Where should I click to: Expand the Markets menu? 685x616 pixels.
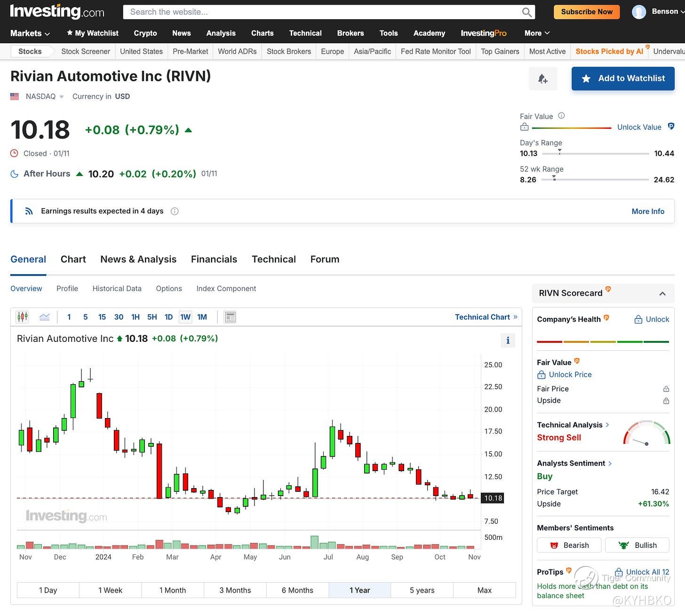click(x=30, y=33)
